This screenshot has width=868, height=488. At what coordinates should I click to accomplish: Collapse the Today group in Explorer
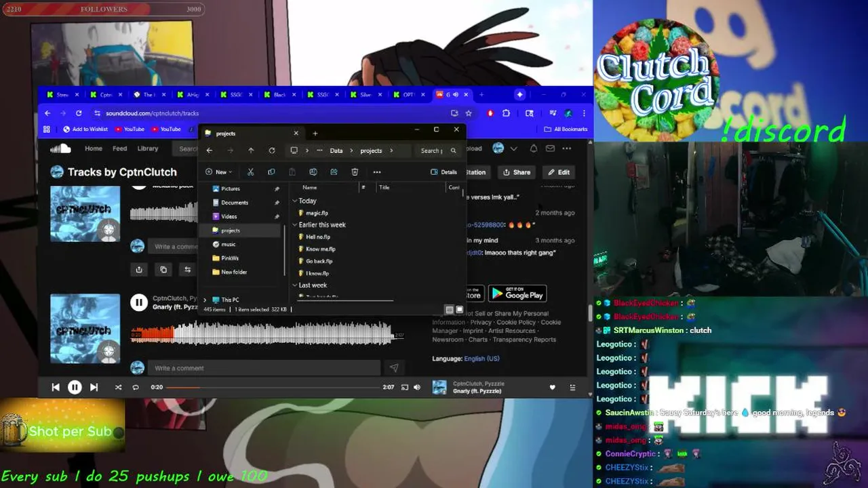click(295, 201)
